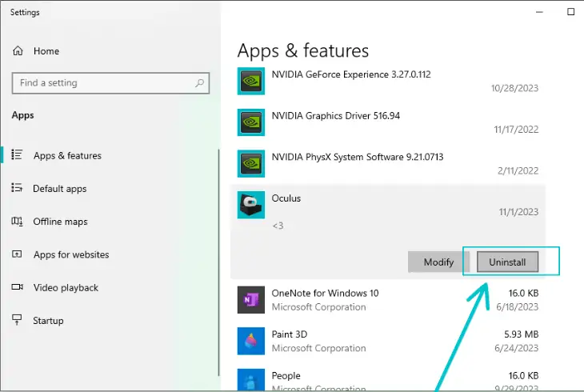The width and height of the screenshot is (584, 392).
Task: Click the Apps & features list icon in sidebar
Action: (x=17, y=154)
